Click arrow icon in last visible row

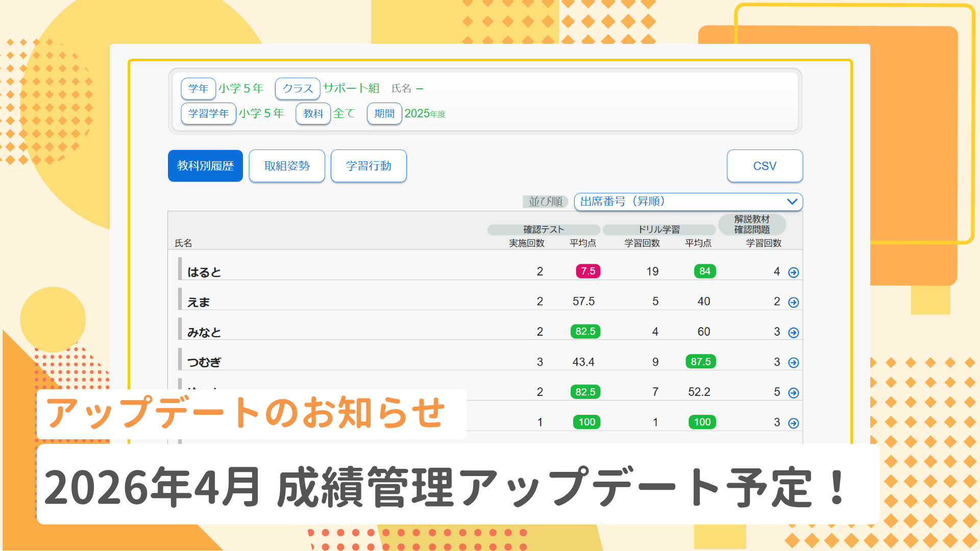tap(793, 423)
